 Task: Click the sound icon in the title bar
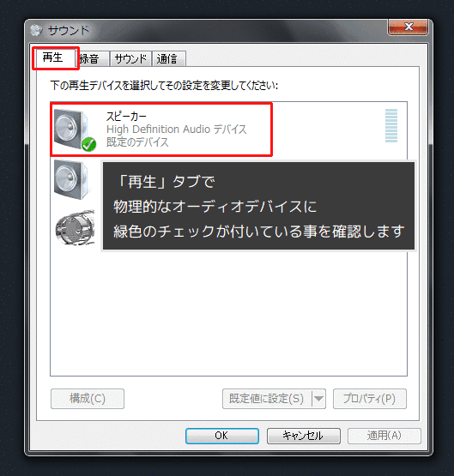[x=36, y=30]
